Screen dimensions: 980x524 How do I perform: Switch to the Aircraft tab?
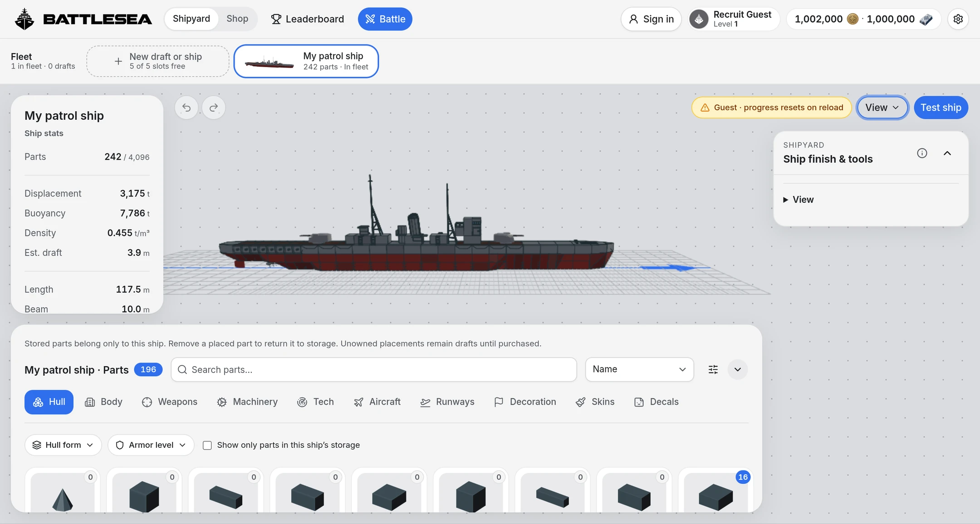[x=377, y=402]
